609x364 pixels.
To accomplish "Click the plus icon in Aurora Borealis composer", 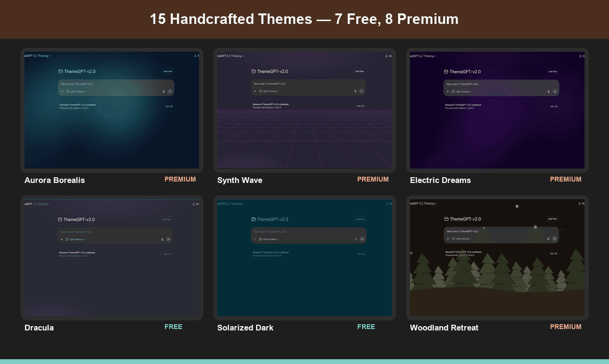I will pos(62,91).
